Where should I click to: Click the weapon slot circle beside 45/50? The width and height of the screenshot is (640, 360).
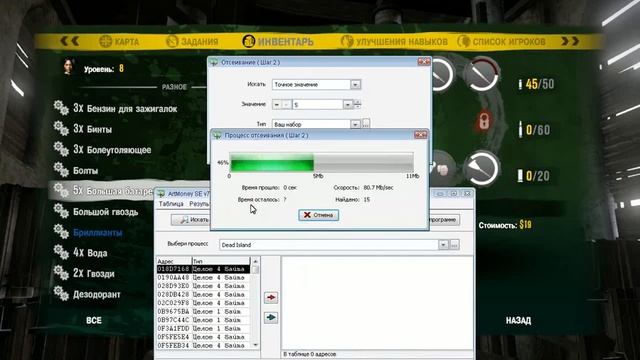click(483, 75)
